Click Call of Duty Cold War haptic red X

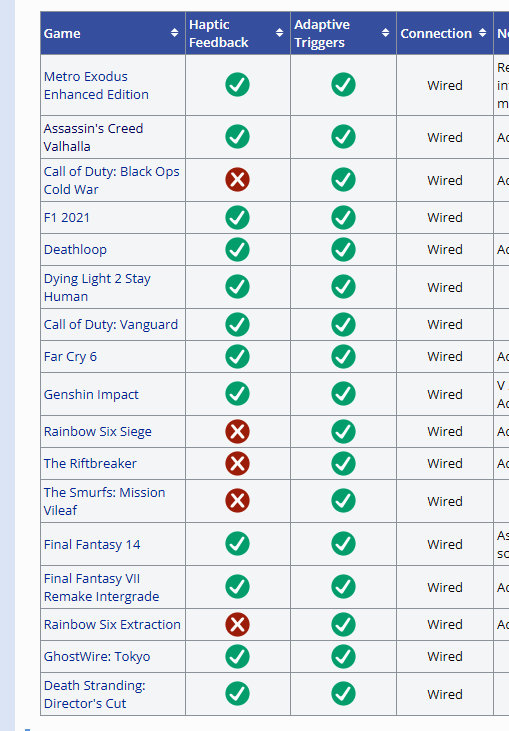237,179
